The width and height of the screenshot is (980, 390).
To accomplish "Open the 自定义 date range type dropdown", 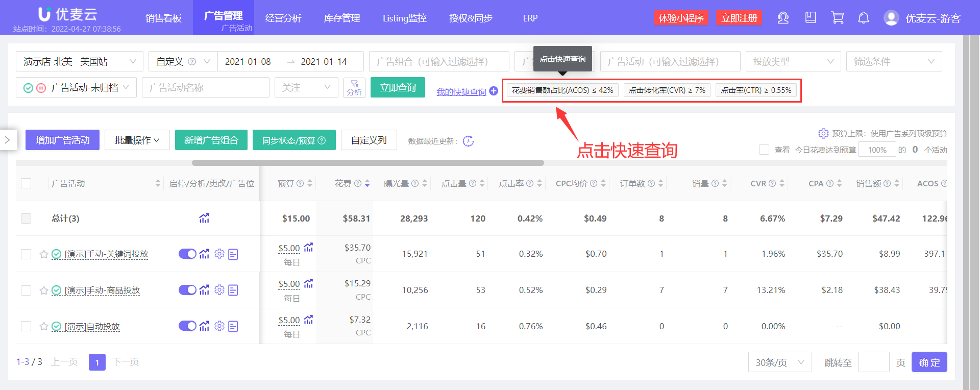I will [x=183, y=61].
